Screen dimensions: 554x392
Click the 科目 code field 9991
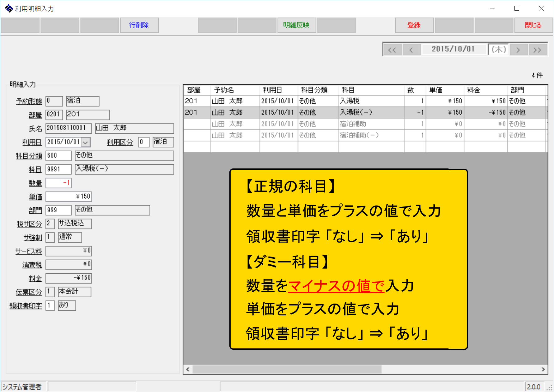pyautogui.click(x=59, y=169)
